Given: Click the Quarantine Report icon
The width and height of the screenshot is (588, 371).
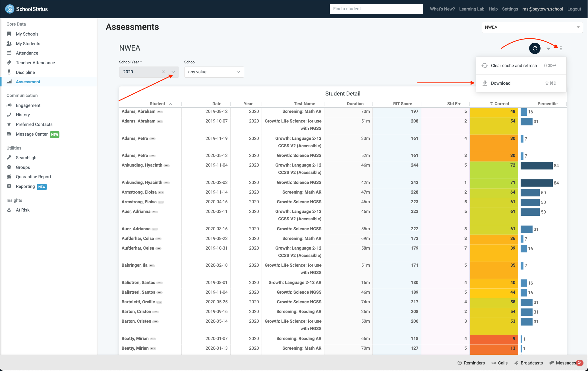Looking at the screenshot, I should pyautogui.click(x=9, y=177).
